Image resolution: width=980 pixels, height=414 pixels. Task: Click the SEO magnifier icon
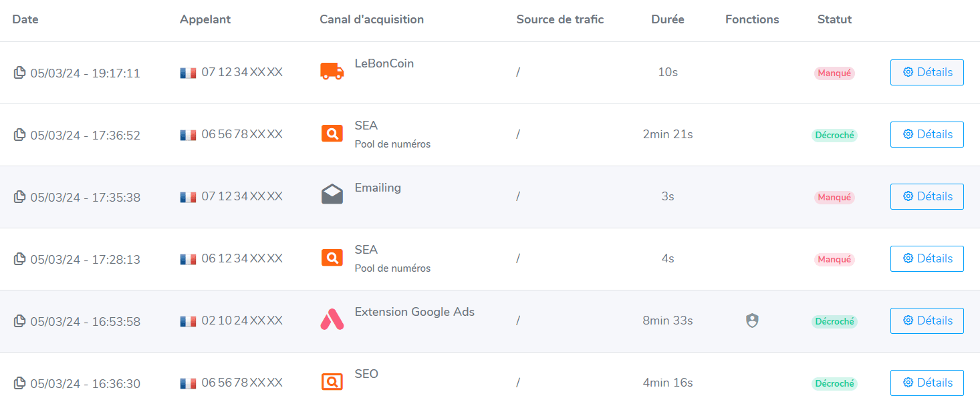pos(332,382)
